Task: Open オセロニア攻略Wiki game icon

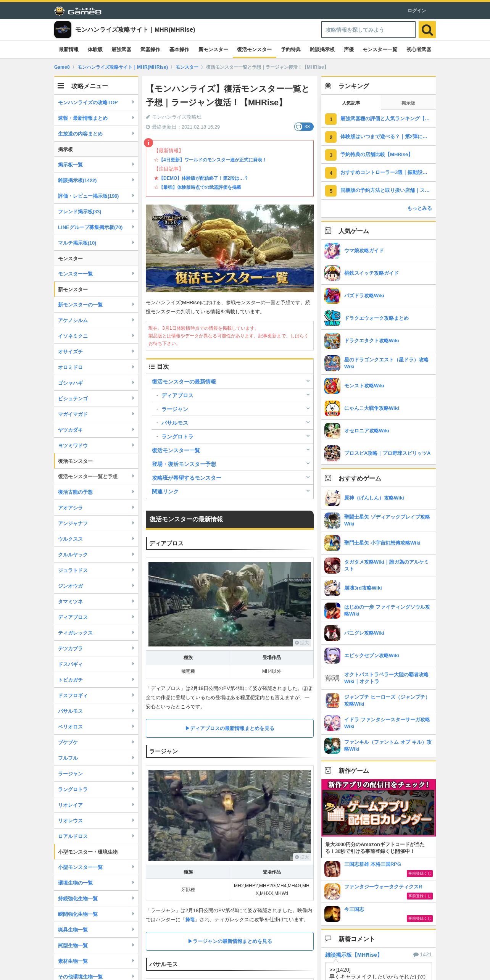Action: [x=332, y=431]
